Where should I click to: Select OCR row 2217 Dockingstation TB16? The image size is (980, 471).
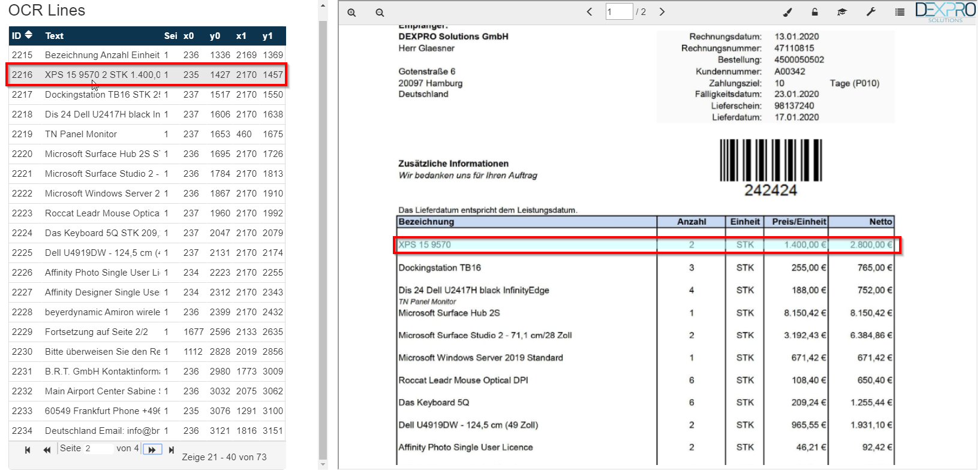[x=147, y=95]
